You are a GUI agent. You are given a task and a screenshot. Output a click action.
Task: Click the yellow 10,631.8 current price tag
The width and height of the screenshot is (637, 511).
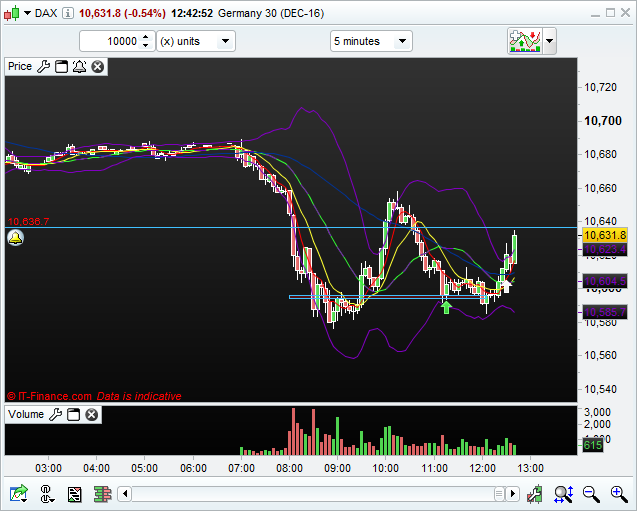click(x=605, y=235)
